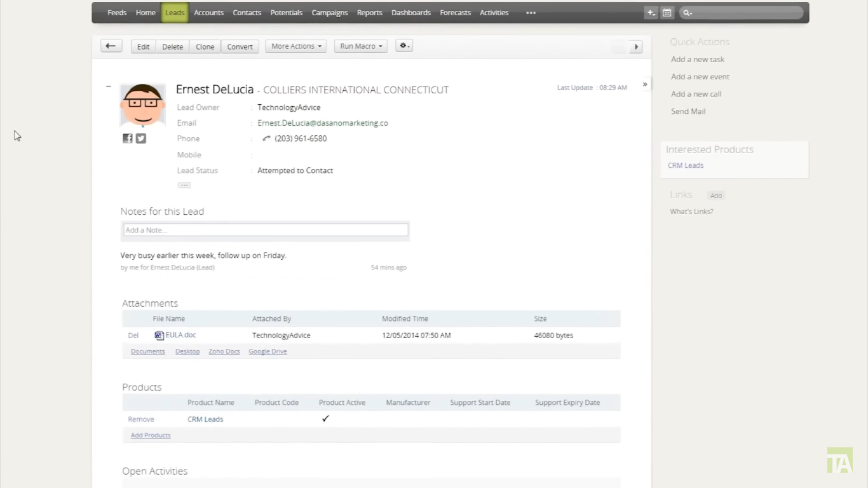Collapse the sidebar with double chevron
Viewport: 868px width, 488px height.
pyautogui.click(x=645, y=85)
